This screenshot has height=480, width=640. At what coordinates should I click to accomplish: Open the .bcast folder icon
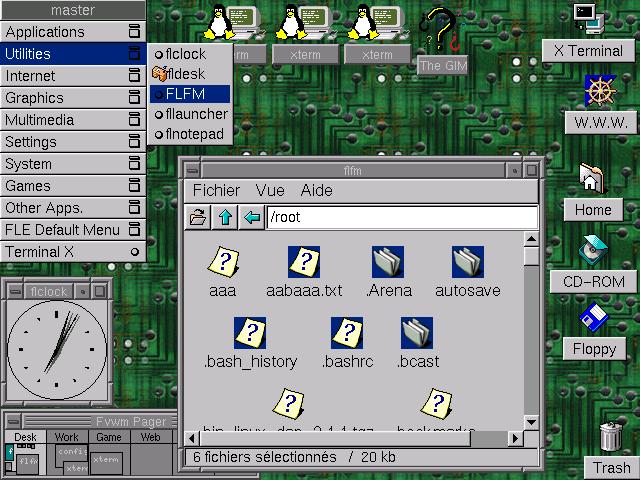pos(417,333)
